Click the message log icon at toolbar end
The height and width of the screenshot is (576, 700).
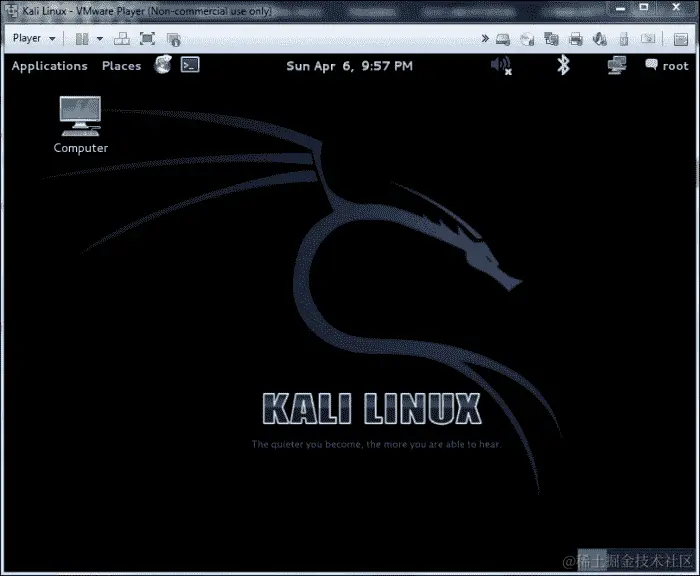[681, 39]
